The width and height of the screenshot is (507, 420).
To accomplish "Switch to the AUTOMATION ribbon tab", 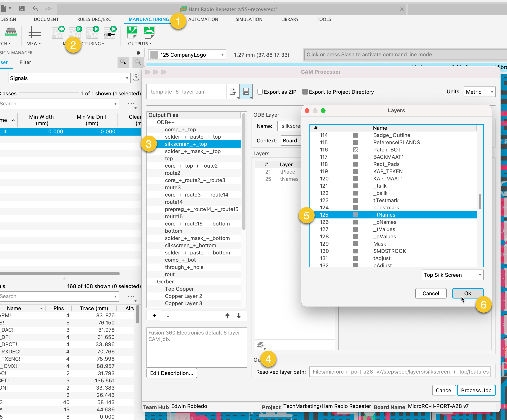I will pos(203,19).
